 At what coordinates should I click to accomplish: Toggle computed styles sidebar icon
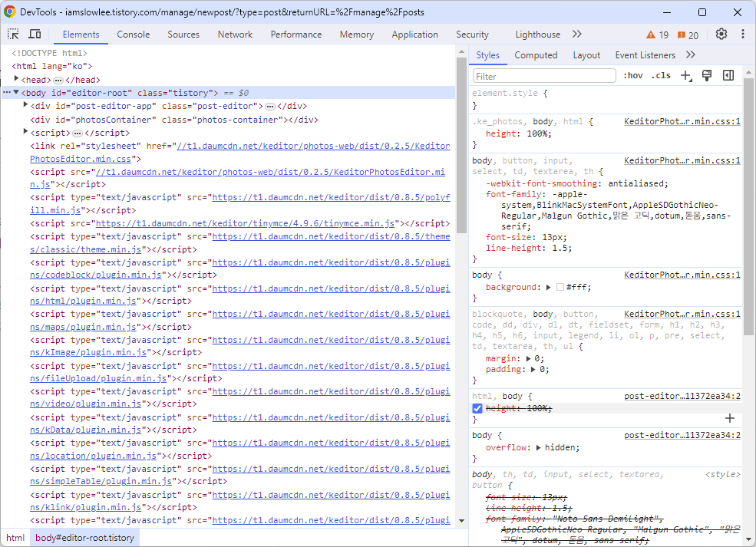coord(728,76)
